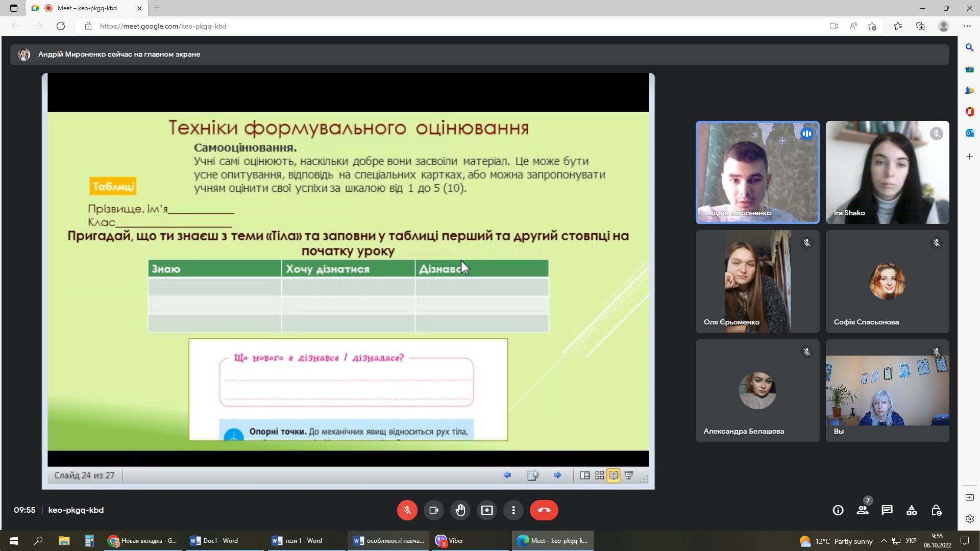The width and height of the screenshot is (980, 551).
Task: Leave the call with red hang-up button
Action: (544, 510)
